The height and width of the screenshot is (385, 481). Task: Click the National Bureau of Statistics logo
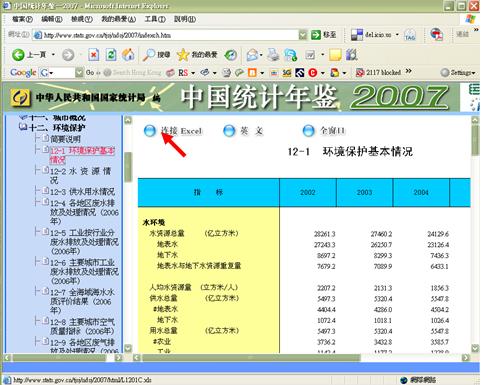click(20, 98)
